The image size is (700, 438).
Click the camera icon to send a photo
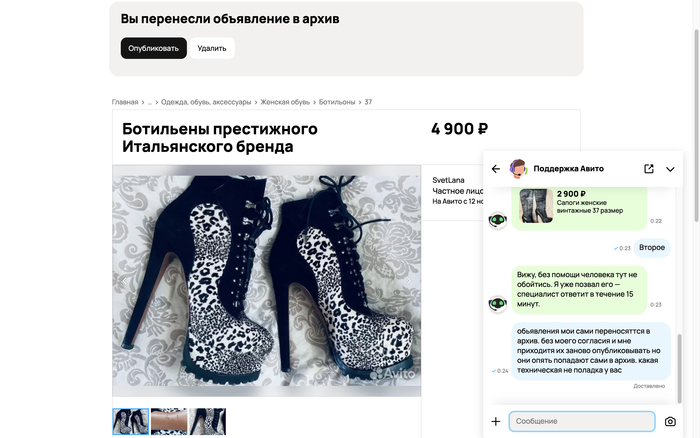click(670, 421)
